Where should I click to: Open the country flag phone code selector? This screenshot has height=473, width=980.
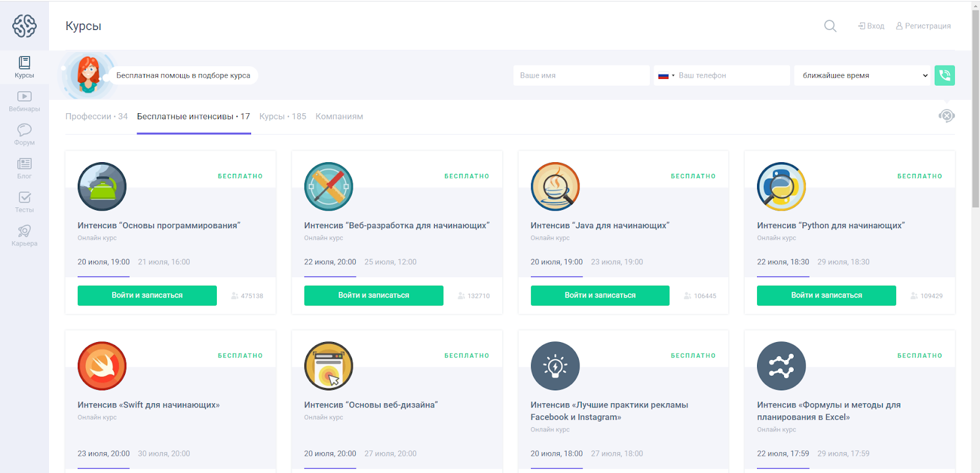(x=666, y=76)
